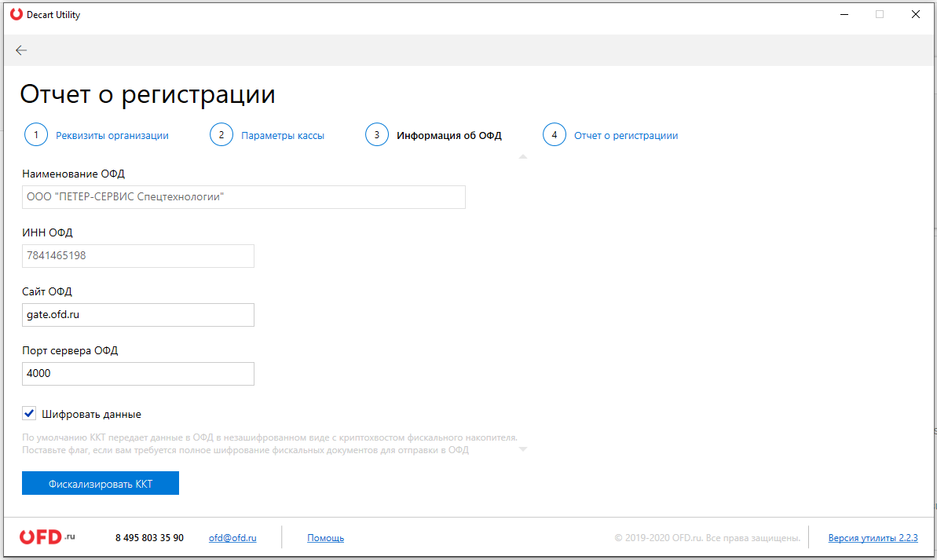Switch to "Реквизиты организации" step
937x560 pixels.
[x=112, y=136]
